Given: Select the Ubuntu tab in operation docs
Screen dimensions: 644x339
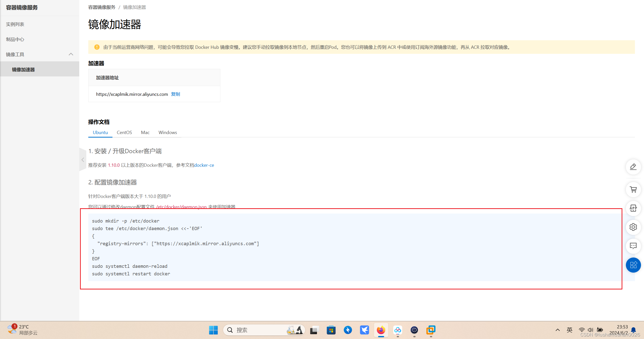Looking at the screenshot, I should pyautogui.click(x=101, y=133).
